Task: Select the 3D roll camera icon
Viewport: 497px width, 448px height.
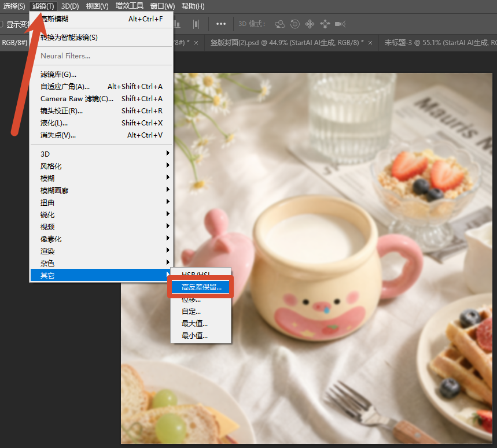Action: click(294, 24)
